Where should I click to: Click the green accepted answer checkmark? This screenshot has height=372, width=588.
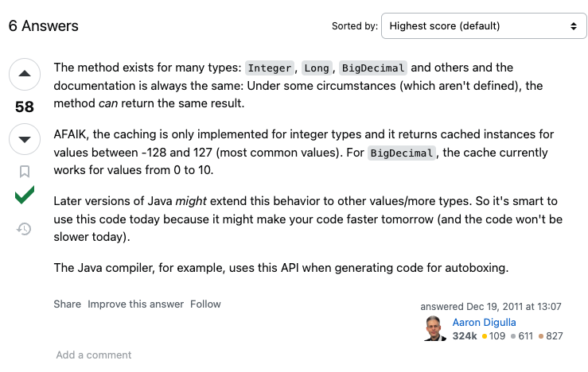[25, 195]
